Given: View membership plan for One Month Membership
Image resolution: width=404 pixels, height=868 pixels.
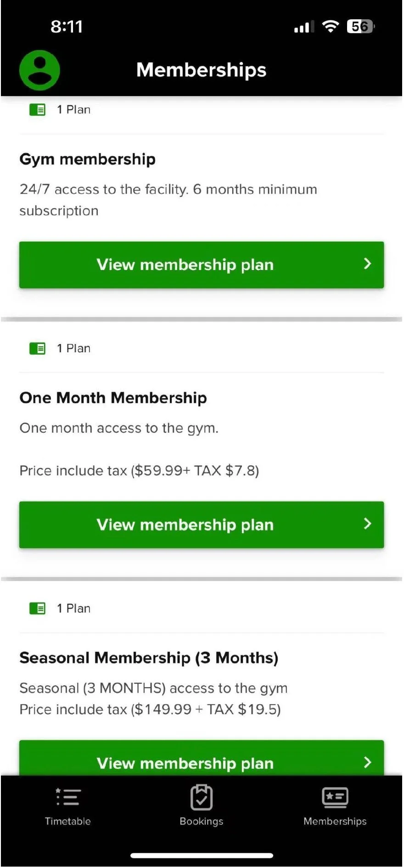Looking at the screenshot, I should [202, 525].
